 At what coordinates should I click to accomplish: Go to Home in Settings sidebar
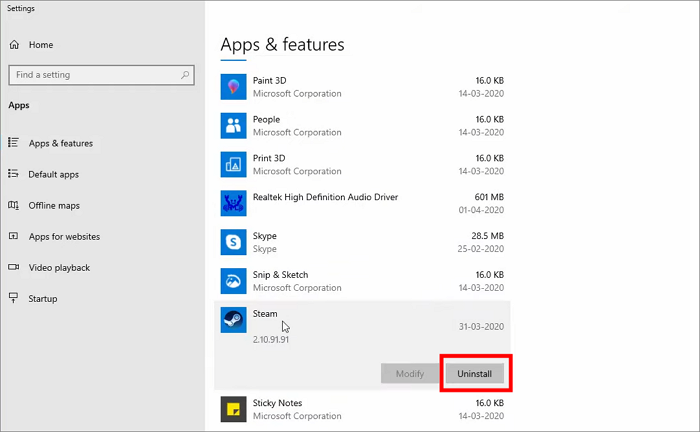(40, 45)
